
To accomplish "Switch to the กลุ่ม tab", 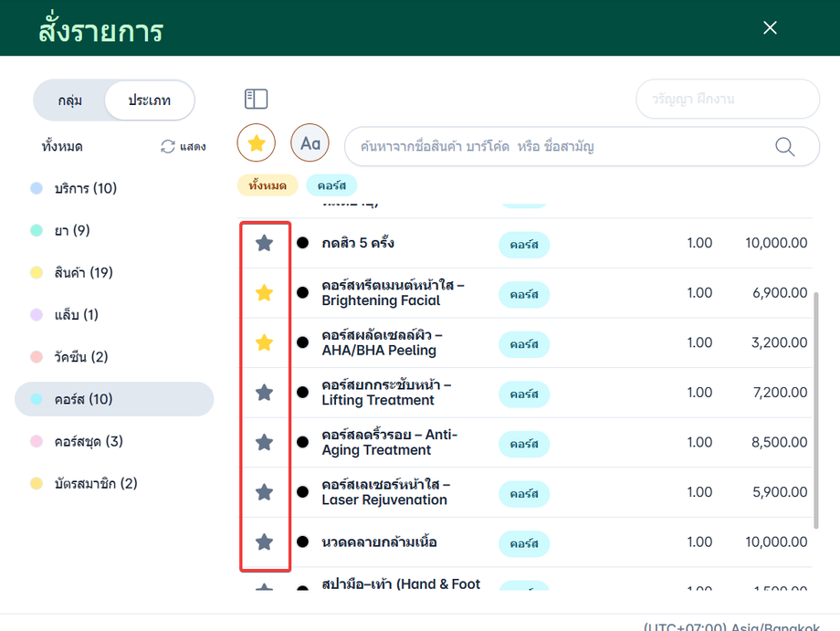I will pos(69,100).
